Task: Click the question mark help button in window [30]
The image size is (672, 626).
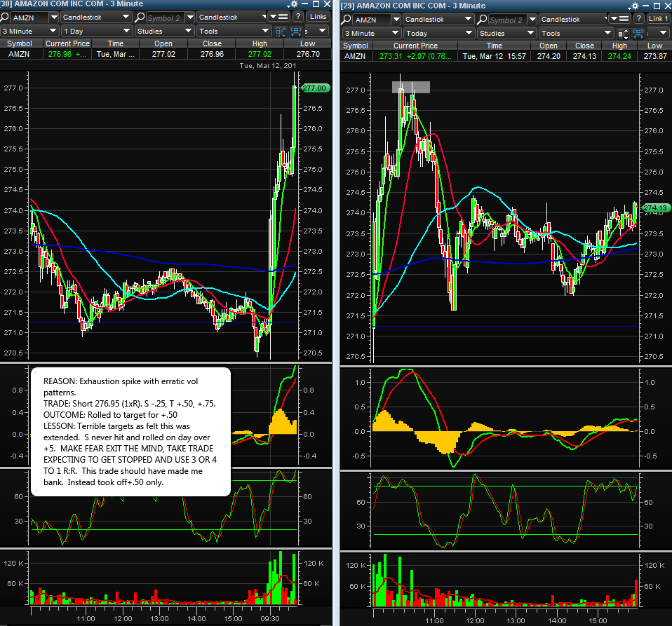Action: pyautogui.click(x=298, y=17)
